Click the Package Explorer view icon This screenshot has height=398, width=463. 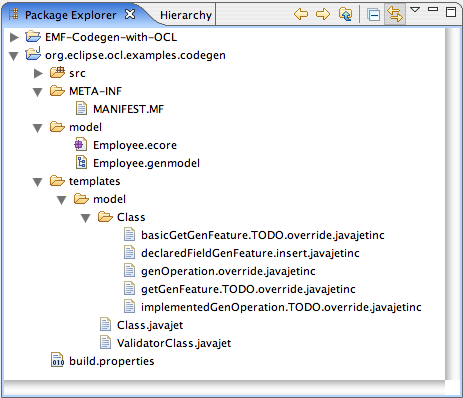(x=14, y=14)
